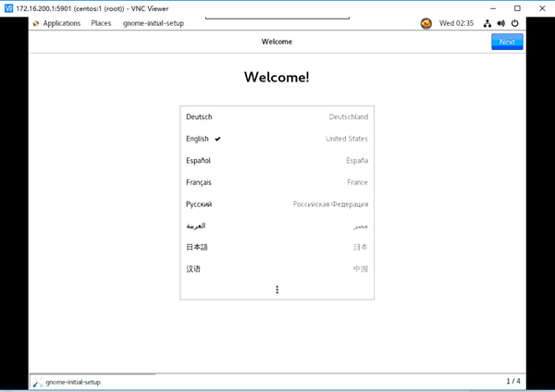Click the Next button
This screenshot has width=555, height=392.
click(x=507, y=42)
